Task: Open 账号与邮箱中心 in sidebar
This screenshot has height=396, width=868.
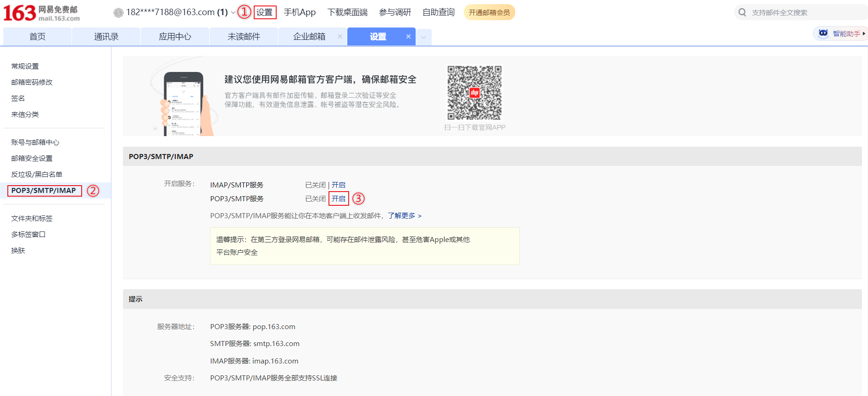Action: [35, 143]
